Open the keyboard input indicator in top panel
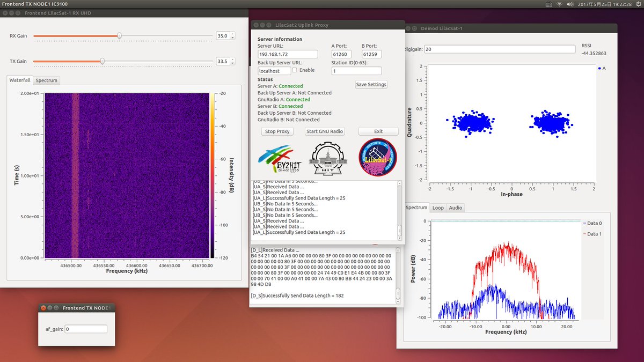The width and height of the screenshot is (644, 362). pyautogui.click(x=547, y=4)
